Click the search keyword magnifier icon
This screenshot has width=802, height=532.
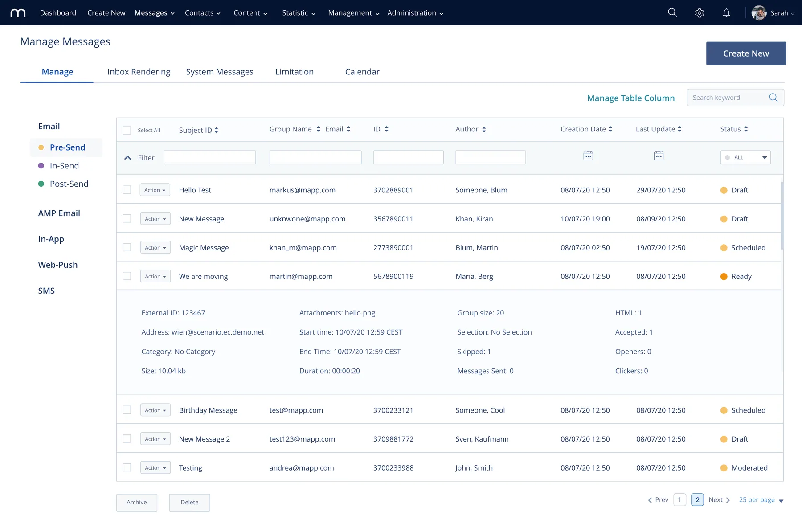click(x=773, y=98)
